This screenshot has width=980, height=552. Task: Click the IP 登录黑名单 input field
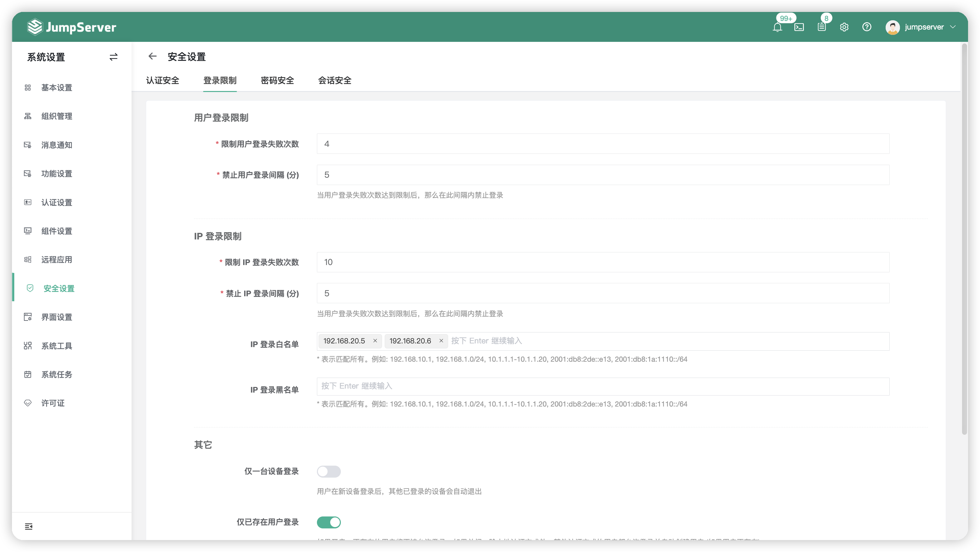click(x=533, y=386)
